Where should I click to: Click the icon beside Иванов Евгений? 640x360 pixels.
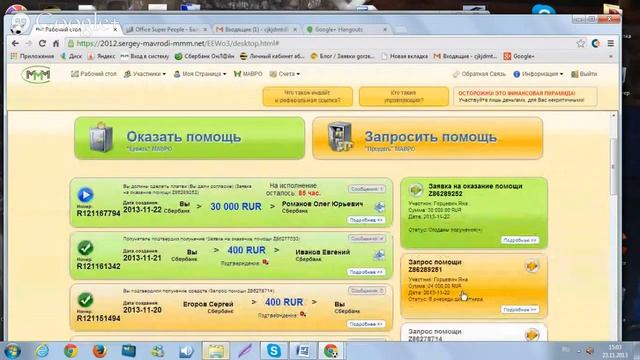pyautogui.click(x=379, y=255)
